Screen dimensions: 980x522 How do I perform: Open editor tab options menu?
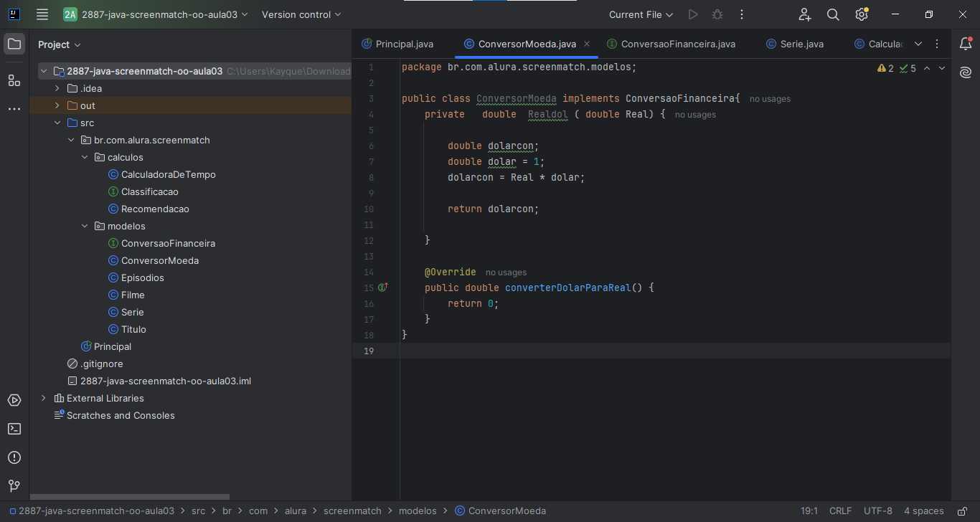pos(937,44)
